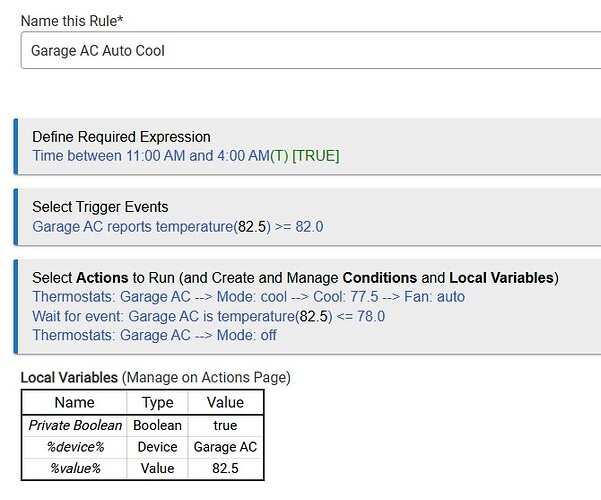
Task: Click the 'Thermostats: Garage AC --> Mode: off' action
Action: [154, 335]
